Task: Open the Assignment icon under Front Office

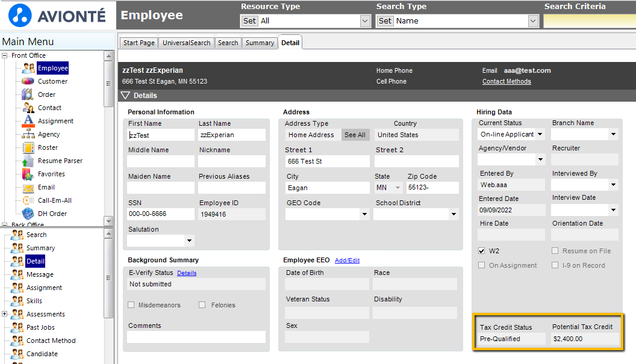Action: coord(28,121)
